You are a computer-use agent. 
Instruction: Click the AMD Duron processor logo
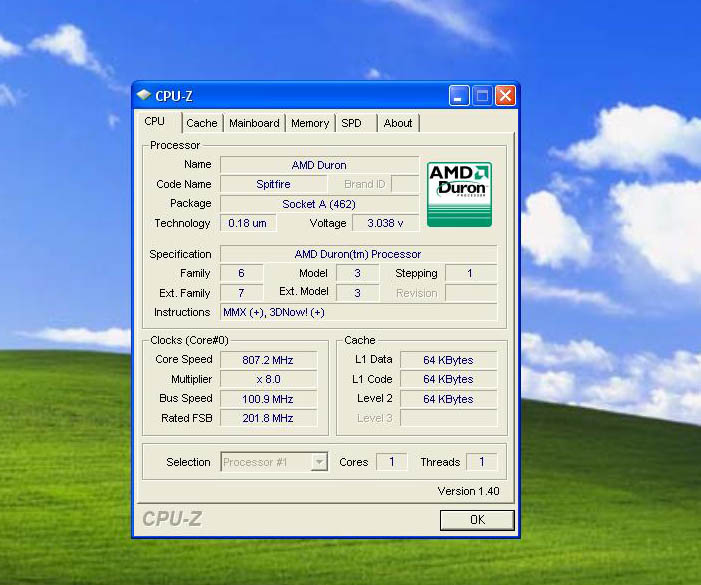(x=459, y=194)
